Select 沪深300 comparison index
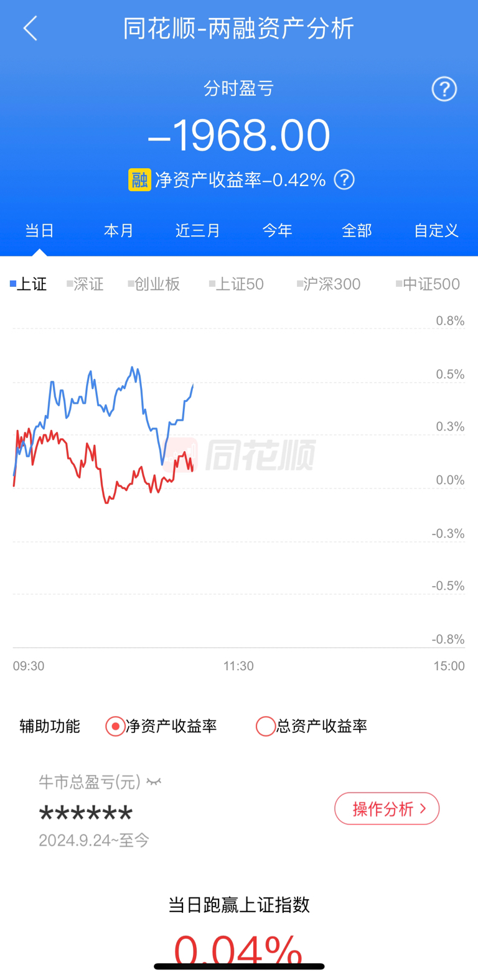Image resolution: width=478 pixels, height=980 pixels. (329, 284)
